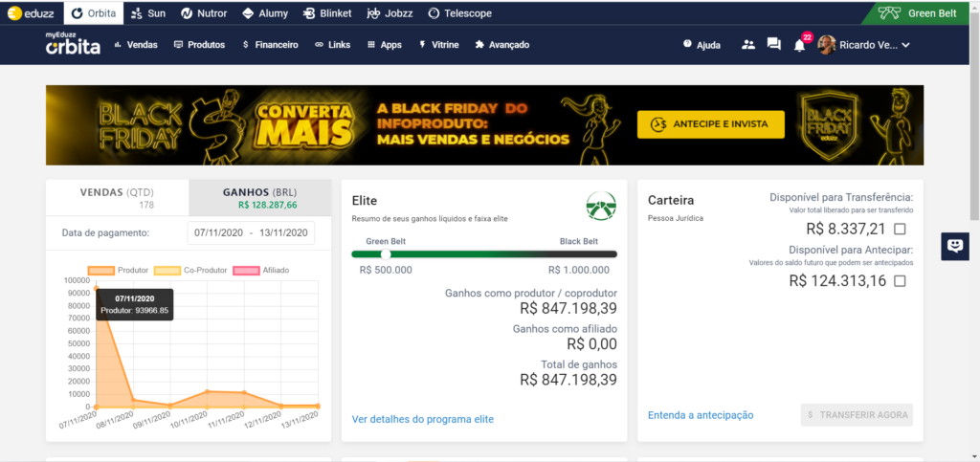The height and width of the screenshot is (462, 980).
Task: Click the Elite belt logo icon
Action: (601, 206)
